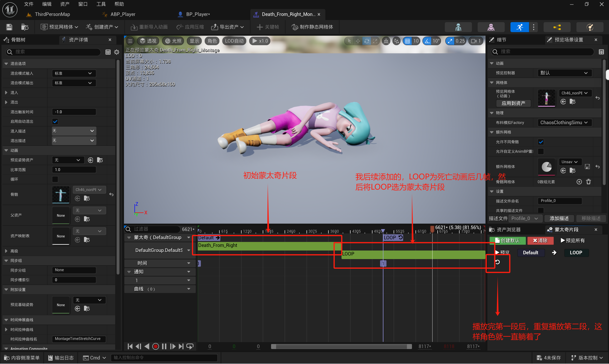This screenshot has width=609, height=364.
Task: Add an element to the skeletal mesh array
Action: (579, 182)
